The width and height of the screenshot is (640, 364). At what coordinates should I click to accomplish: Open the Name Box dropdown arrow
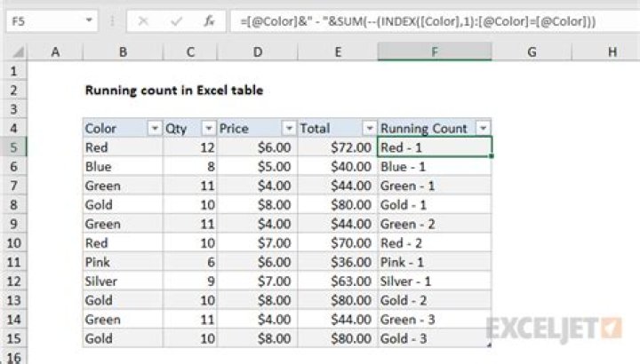coord(92,19)
